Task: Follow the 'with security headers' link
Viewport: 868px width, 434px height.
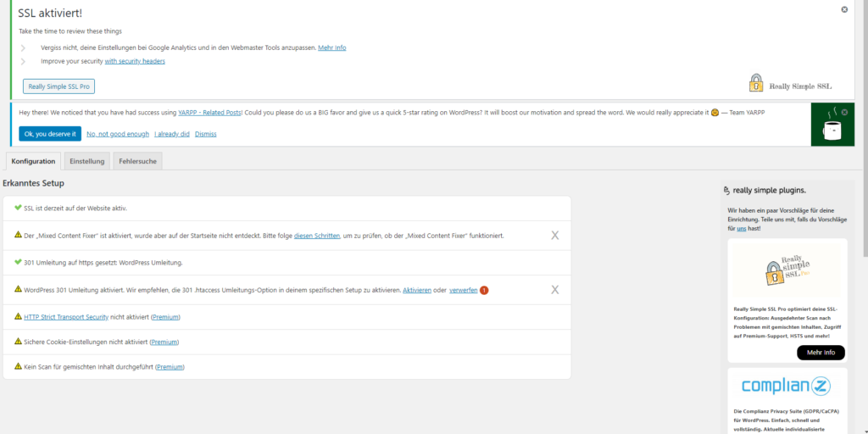Action: coord(135,61)
